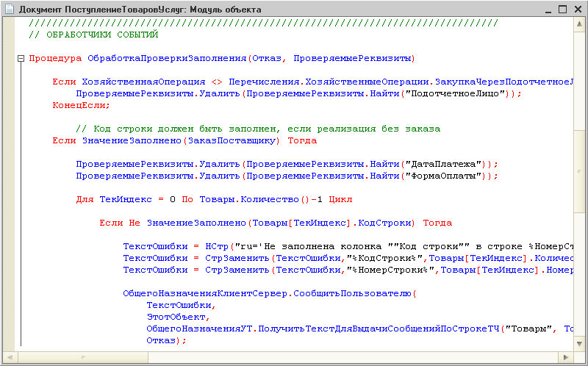Click "ОбщегоНазначенияКлиентСервер.СообщитьПользователю" call
Screen dimensions: 588x366
[267, 294]
